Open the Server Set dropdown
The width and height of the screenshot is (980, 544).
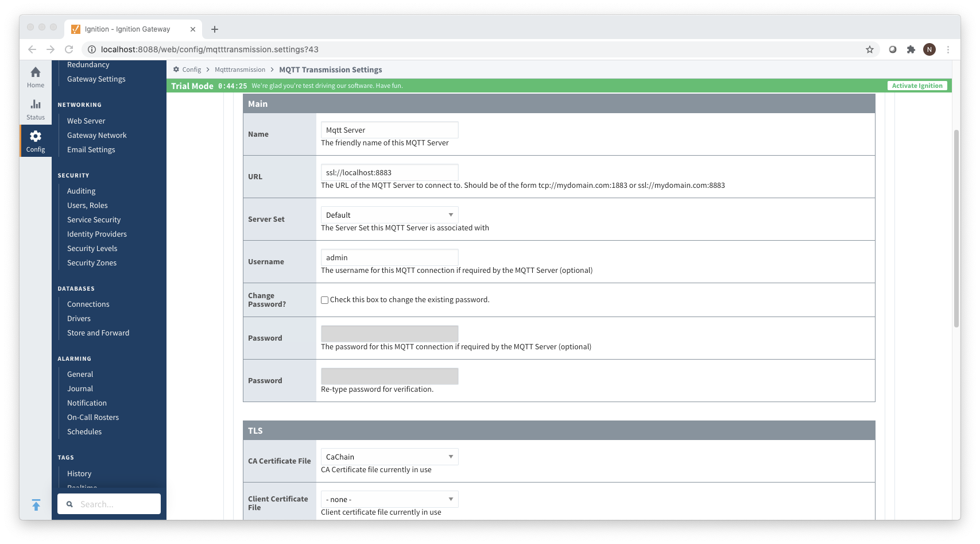pos(389,215)
